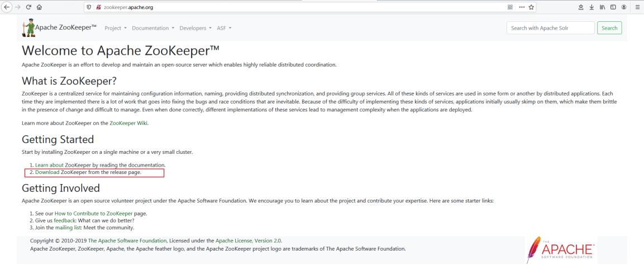
Task: Reload the current page
Action: [x=28, y=7]
